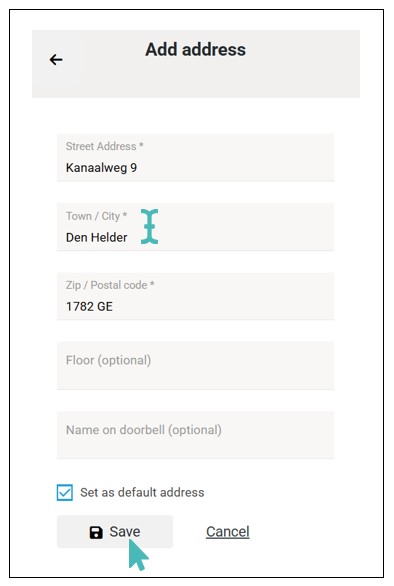Click the 'Add address' page heading
The height and width of the screenshot is (586, 394).
[196, 49]
